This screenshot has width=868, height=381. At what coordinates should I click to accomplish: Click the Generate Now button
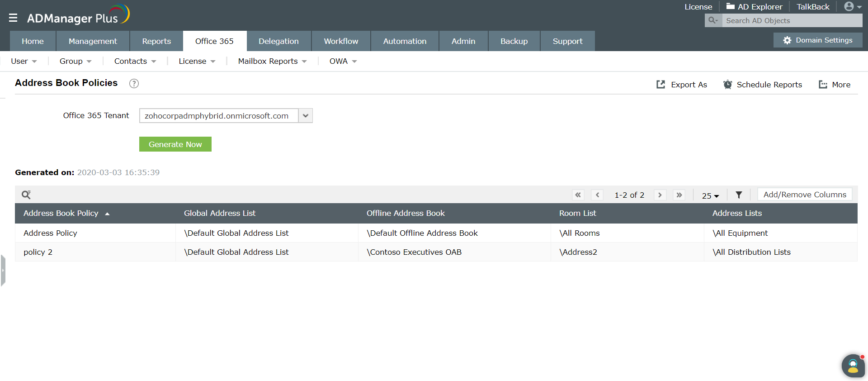click(x=175, y=144)
